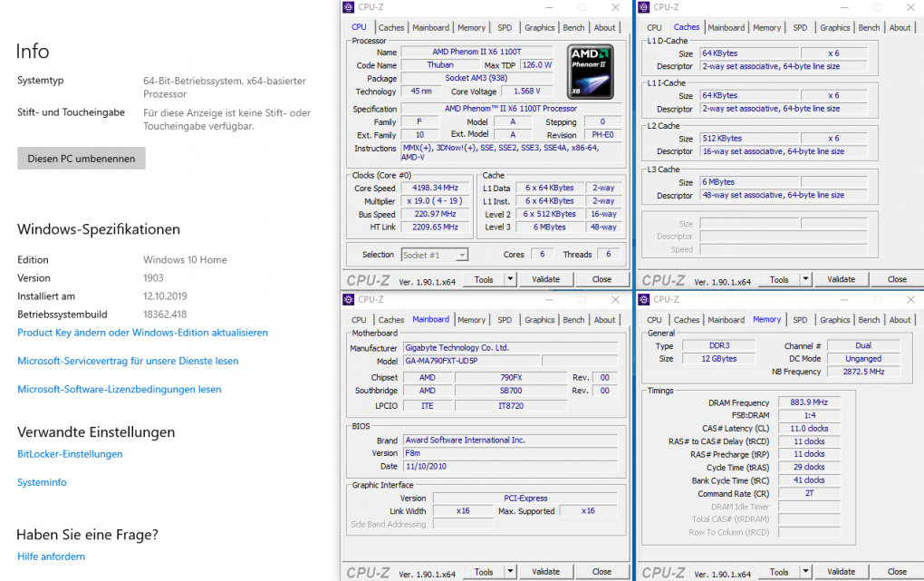
Task: Switch to Caches tab in the CPU window
Action: [x=391, y=28]
